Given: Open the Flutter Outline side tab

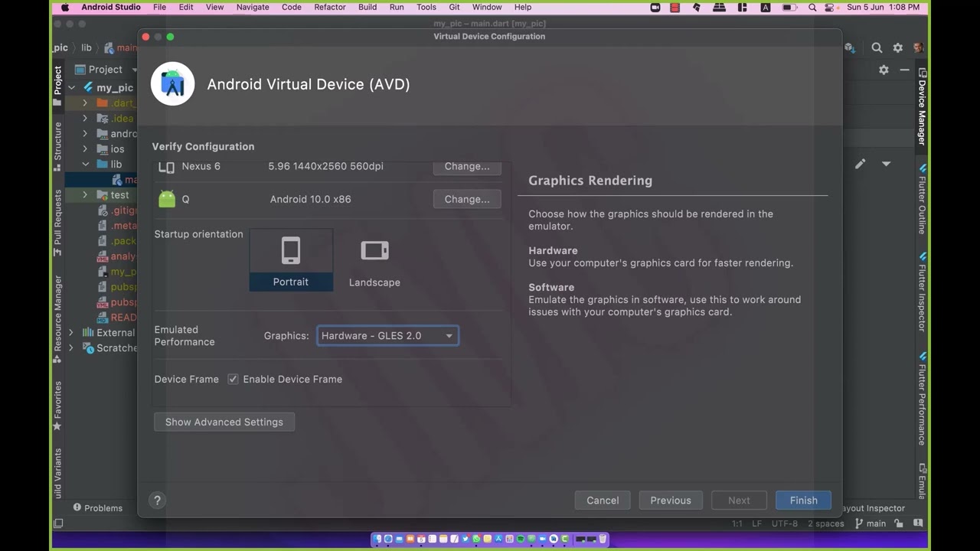Looking at the screenshot, I should 923,199.
